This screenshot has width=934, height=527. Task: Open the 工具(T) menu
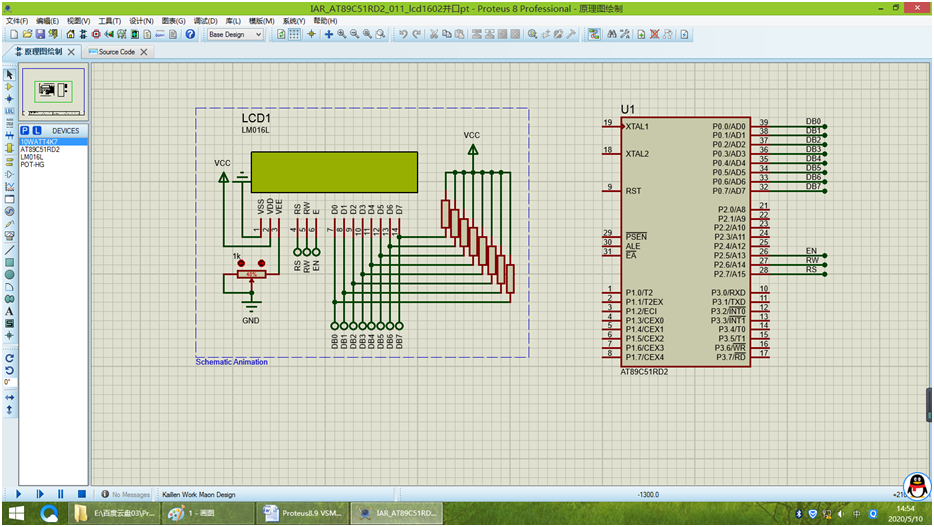[x=110, y=21]
